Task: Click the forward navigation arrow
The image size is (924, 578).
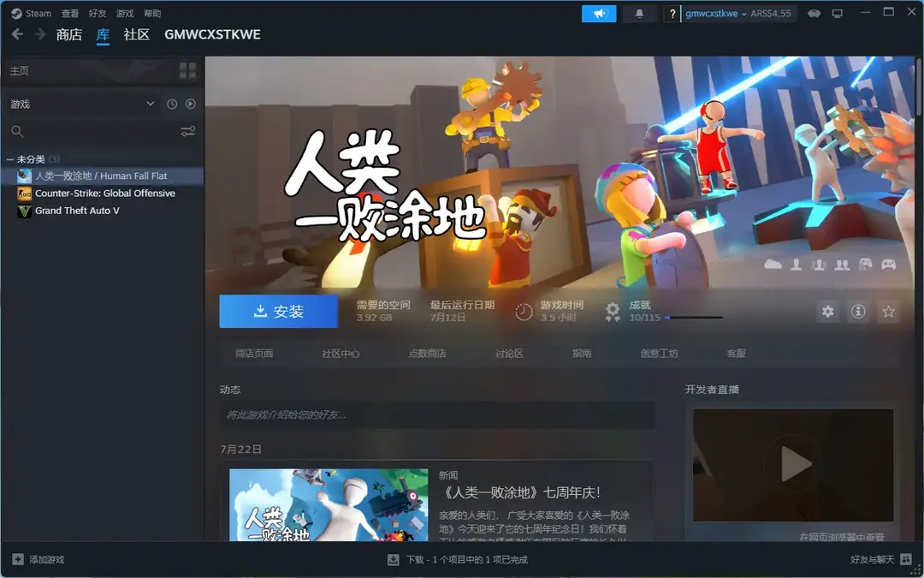Action: click(x=40, y=34)
